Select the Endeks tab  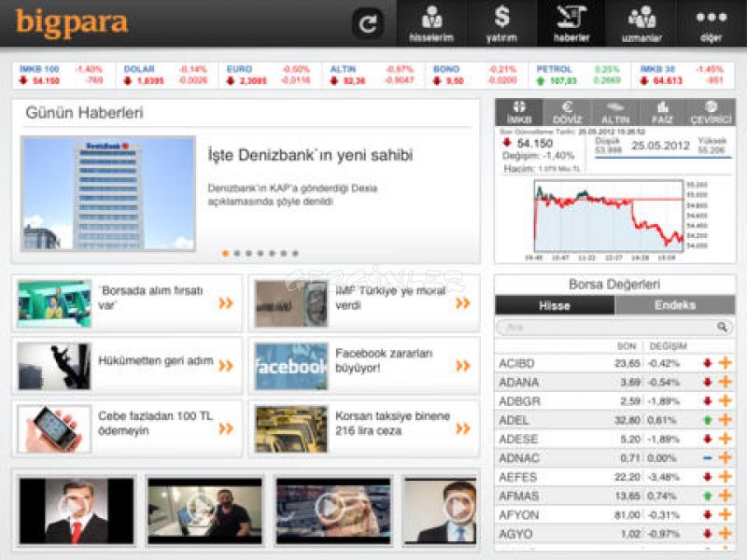(x=675, y=305)
